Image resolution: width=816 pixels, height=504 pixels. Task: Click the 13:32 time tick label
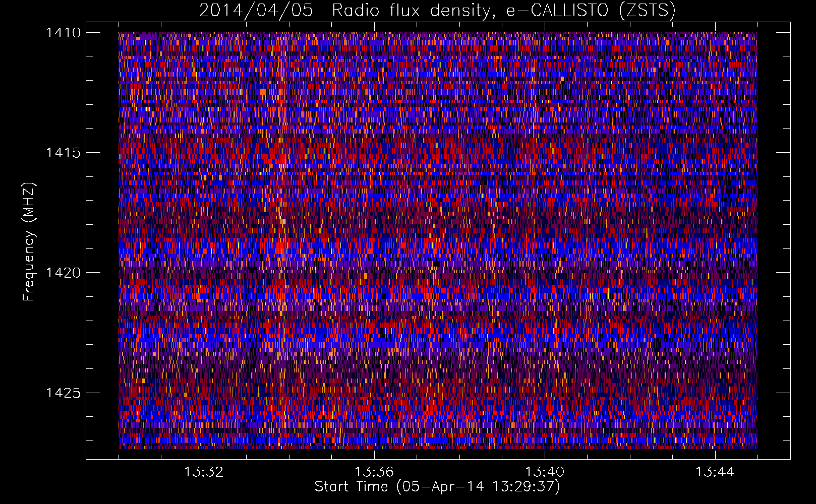pyautogui.click(x=204, y=472)
